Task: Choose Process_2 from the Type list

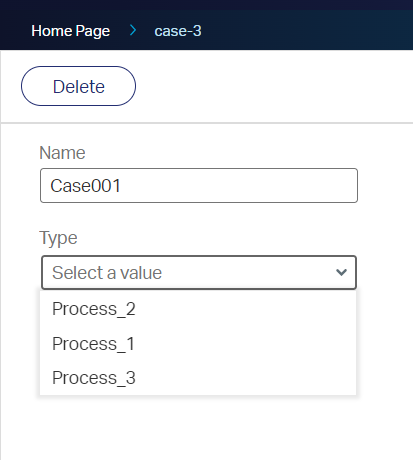Action: (x=198, y=308)
